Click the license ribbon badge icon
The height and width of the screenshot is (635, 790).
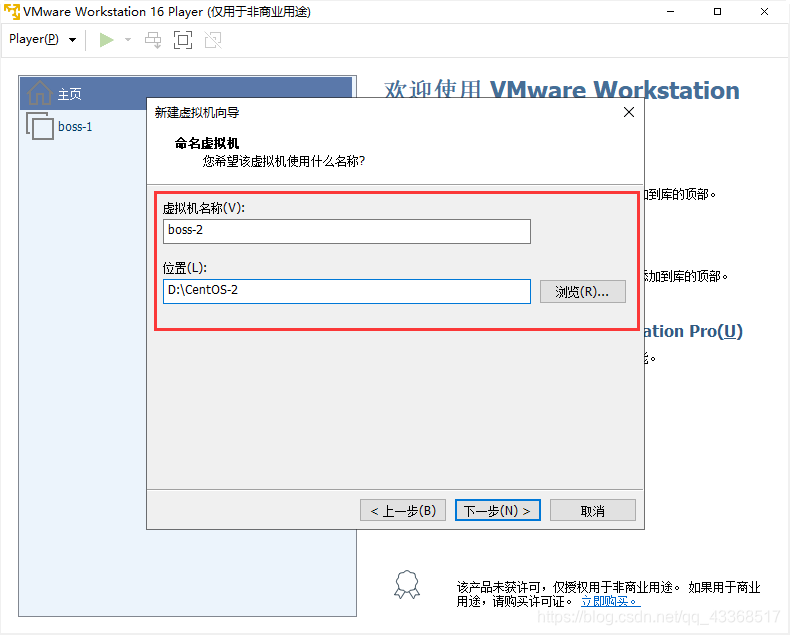(x=407, y=585)
